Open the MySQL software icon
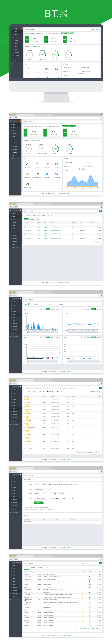 click(37, 164)
